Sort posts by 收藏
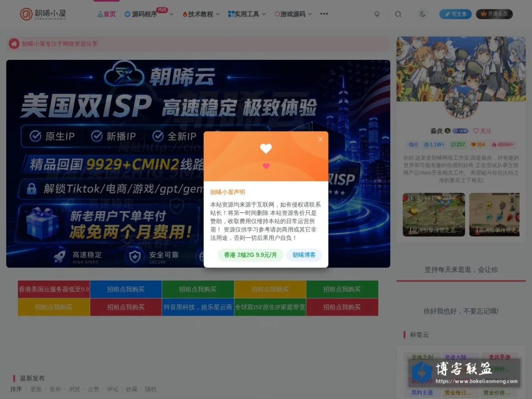The height and width of the screenshot is (399, 532). 132,389
